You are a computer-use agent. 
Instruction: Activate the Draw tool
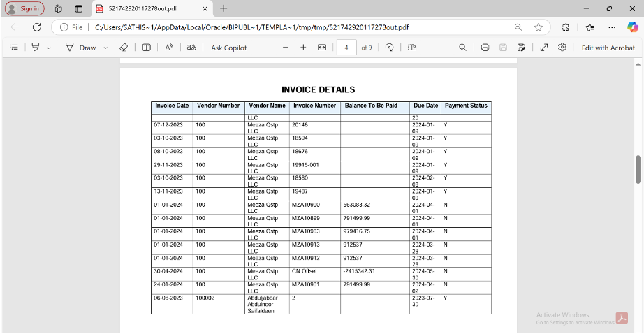click(80, 48)
